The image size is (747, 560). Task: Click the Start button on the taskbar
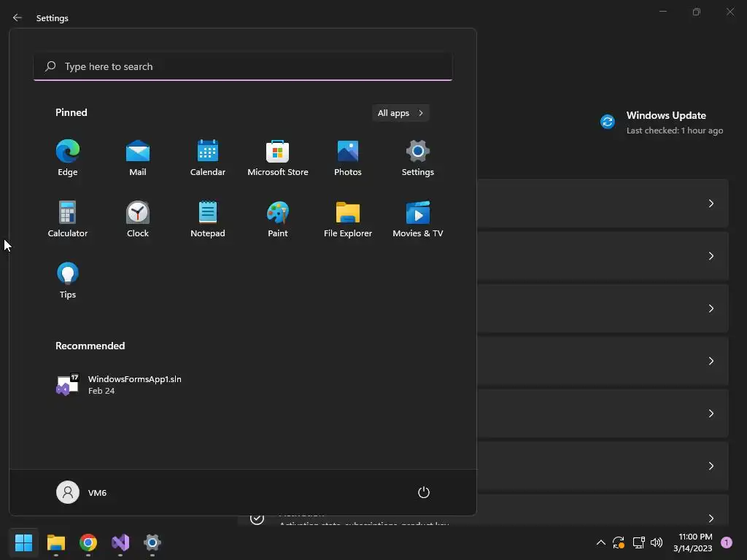coord(23,542)
